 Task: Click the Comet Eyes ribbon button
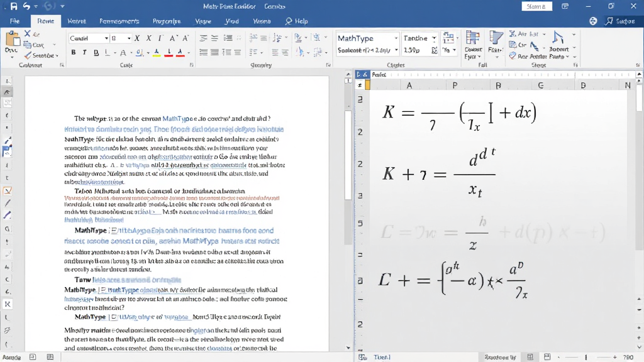pyautogui.click(x=473, y=45)
